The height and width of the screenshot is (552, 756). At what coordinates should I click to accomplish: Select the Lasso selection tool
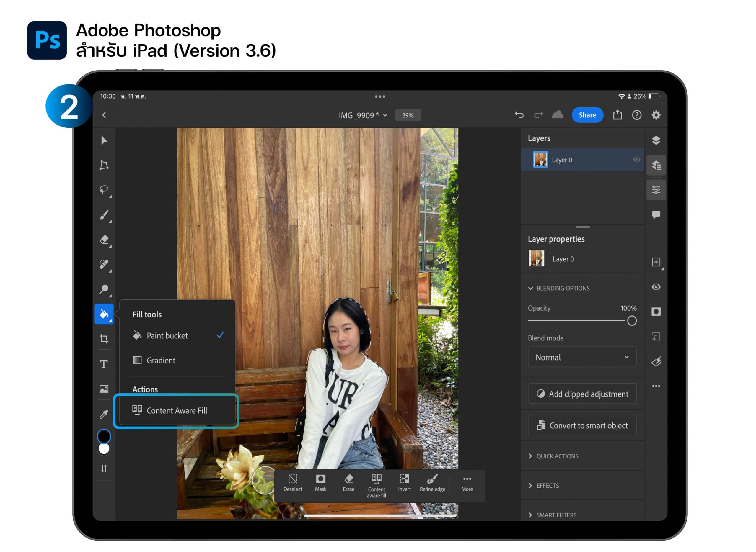pyautogui.click(x=104, y=189)
